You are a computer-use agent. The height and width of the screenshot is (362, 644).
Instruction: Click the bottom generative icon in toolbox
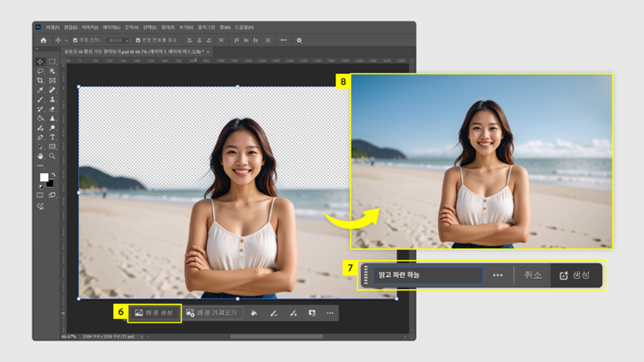coord(40,206)
